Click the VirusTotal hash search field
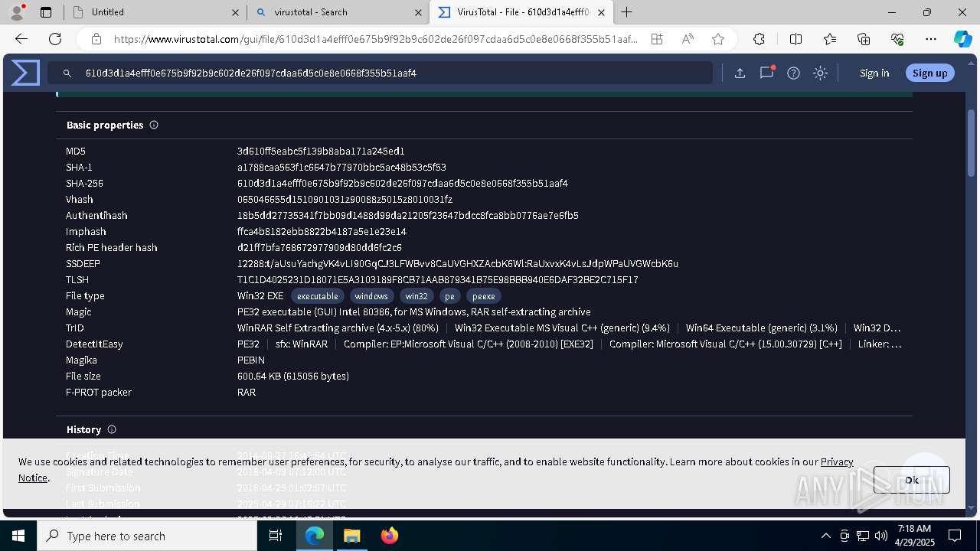This screenshot has height=551, width=980. pos(380,73)
